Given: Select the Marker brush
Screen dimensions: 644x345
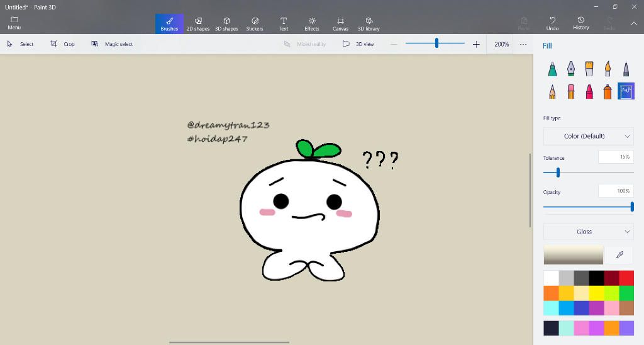Looking at the screenshot, I should [x=552, y=69].
